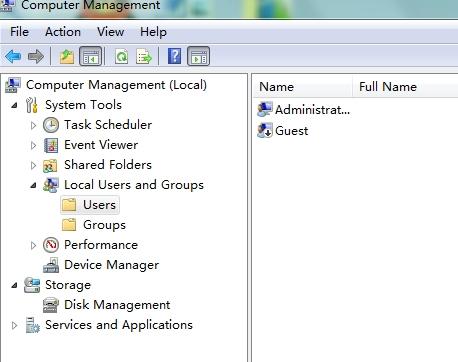458x362 pixels.
Task: Open Help via the blue question icon
Action: pyautogui.click(x=174, y=56)
